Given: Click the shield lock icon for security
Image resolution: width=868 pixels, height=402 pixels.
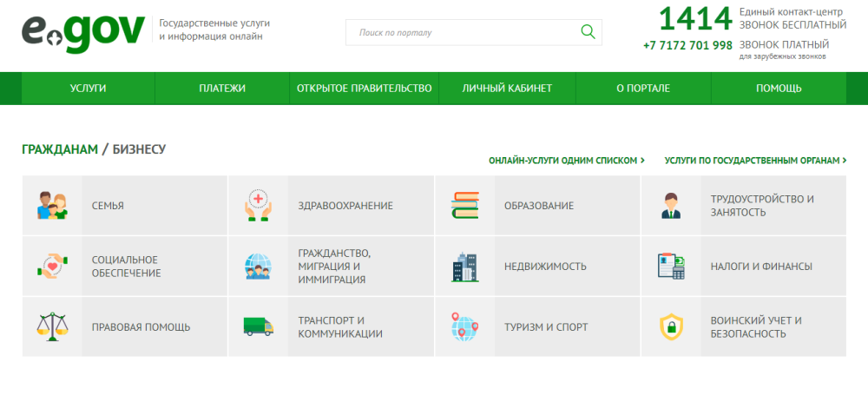Looking at the screenshot, I should [x=671, y=326].
